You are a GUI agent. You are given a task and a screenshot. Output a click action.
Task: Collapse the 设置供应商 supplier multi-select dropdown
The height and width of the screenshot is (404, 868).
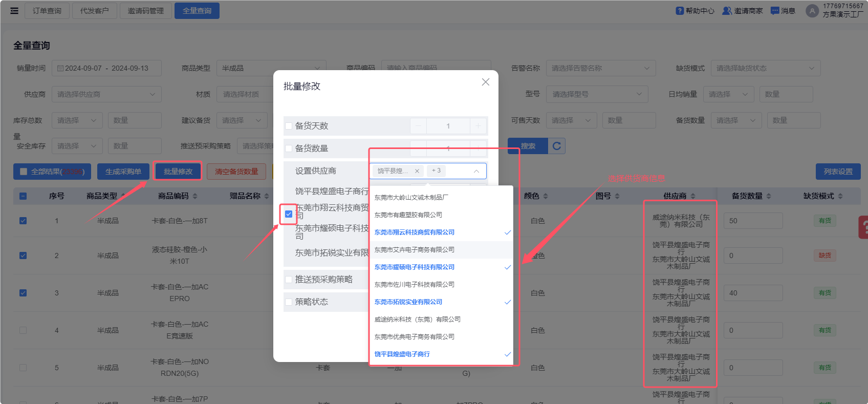point(476,171)
